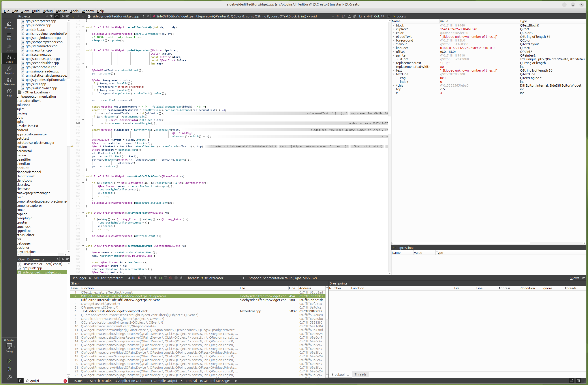588x385 pixels.
Task: Open the paintSeparator symbol dropdown
Action: (x=243, y=16)
